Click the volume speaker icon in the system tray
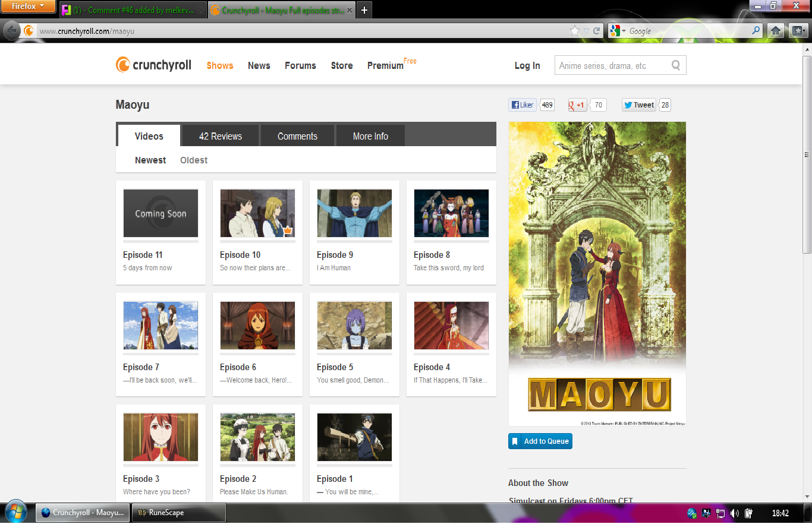Viewport: 812px width, 524px height. pos(735,513)
